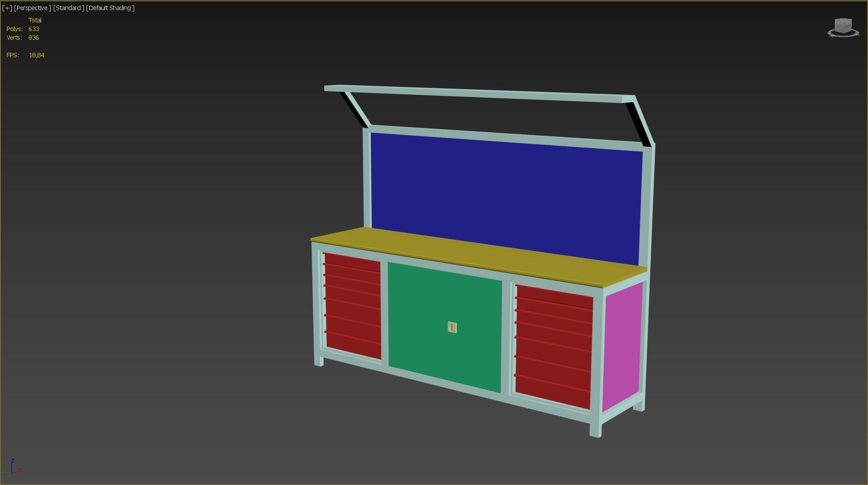
Task: Select the left black angled bracket
Action: point(353,110)
